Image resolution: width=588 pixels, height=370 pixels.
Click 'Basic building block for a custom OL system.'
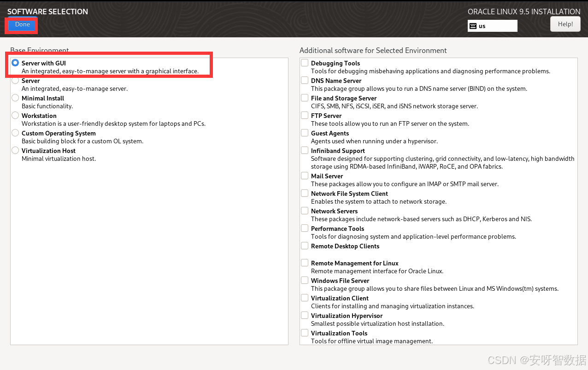pos(82,141)
